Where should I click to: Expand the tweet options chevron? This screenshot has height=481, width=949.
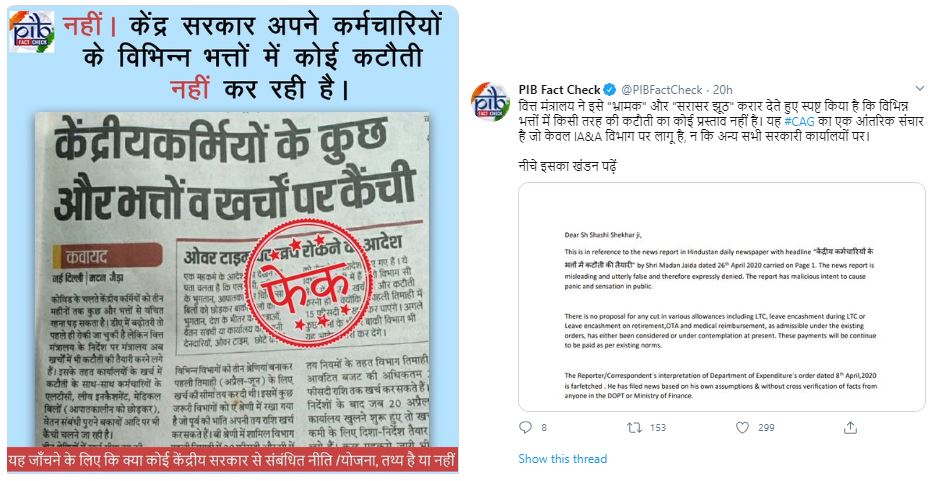point(920,89)
